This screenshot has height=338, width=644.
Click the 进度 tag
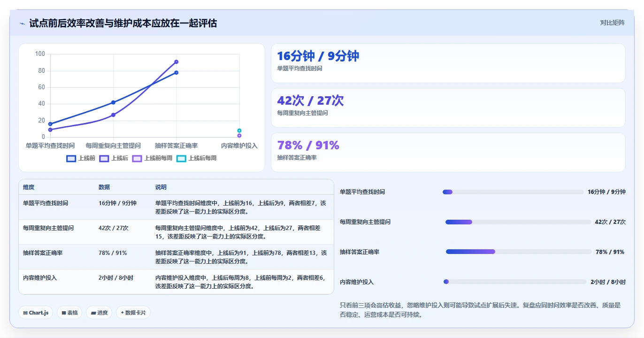click(99, 313)
